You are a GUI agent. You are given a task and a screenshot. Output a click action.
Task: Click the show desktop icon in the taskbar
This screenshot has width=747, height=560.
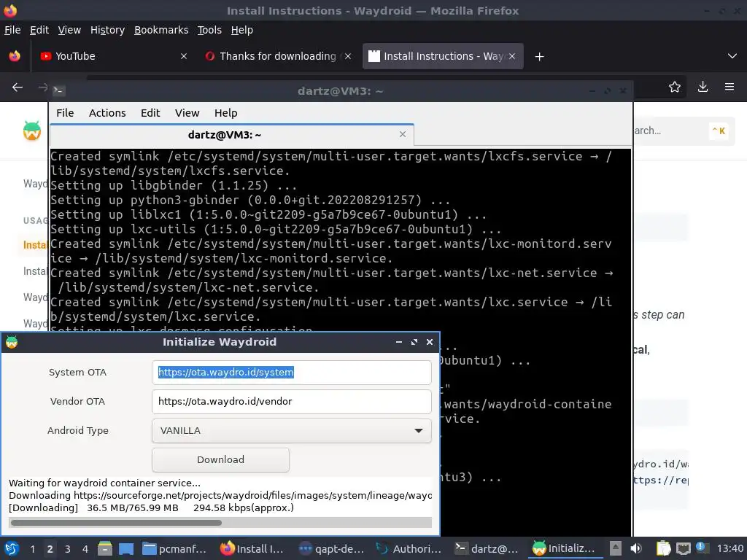[x=126, y=548]
